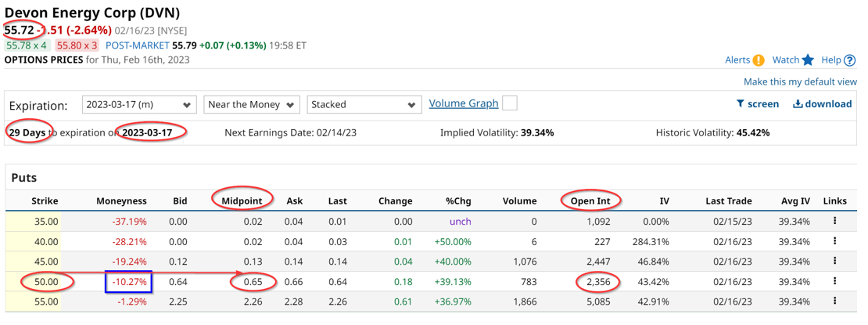
Task: Open the Stacked view dropdown
Action: click(x=364, y=105)
